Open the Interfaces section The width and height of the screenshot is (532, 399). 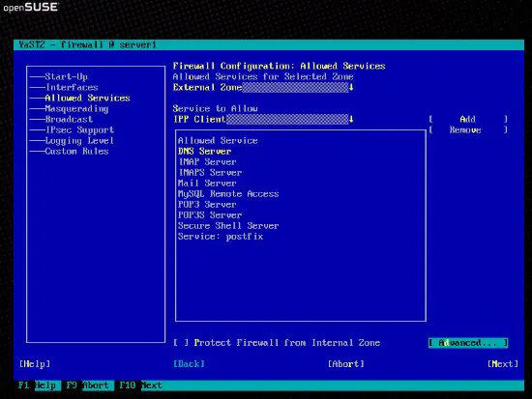coord(72,88)
